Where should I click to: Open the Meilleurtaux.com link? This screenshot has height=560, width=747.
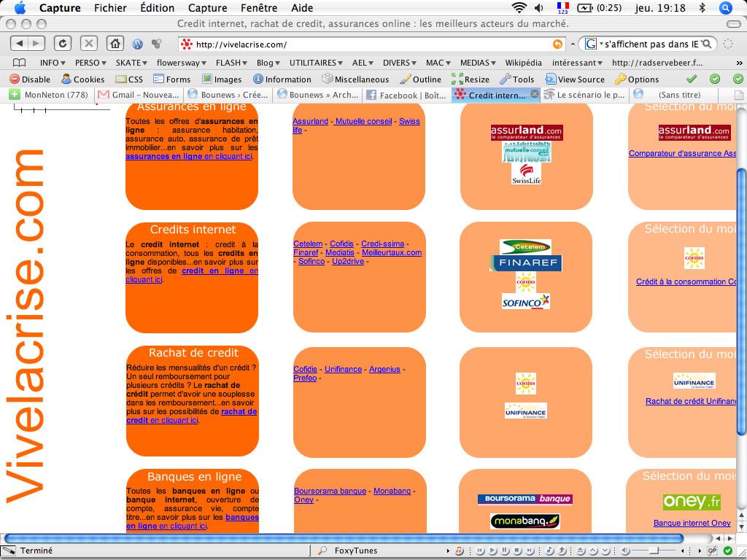coord(392,252)
